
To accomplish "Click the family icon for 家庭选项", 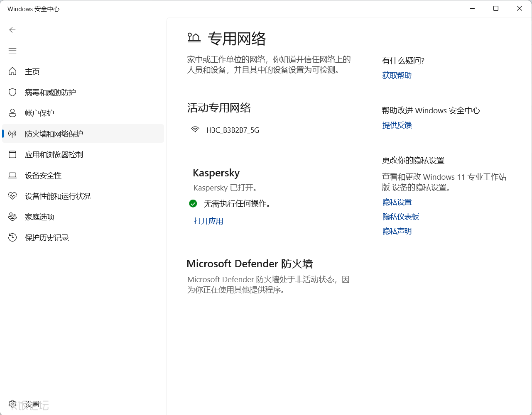I will click(12, 217).
